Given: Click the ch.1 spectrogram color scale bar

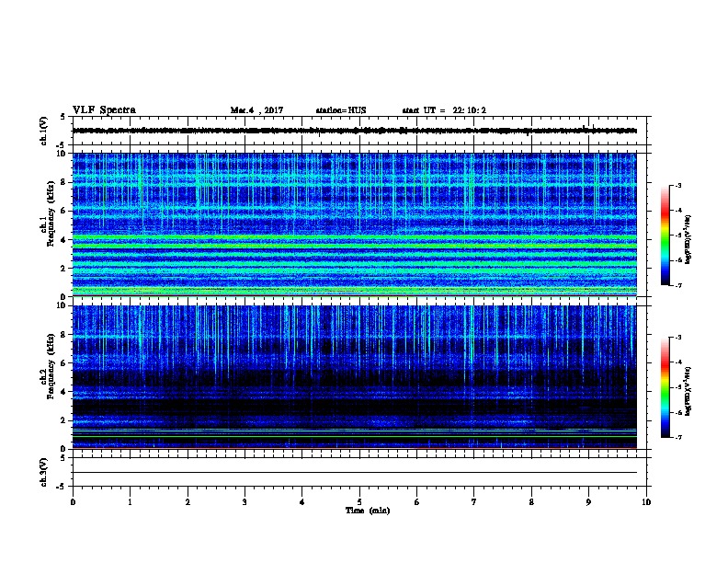Looking at the screenshot, I should 665,236.
